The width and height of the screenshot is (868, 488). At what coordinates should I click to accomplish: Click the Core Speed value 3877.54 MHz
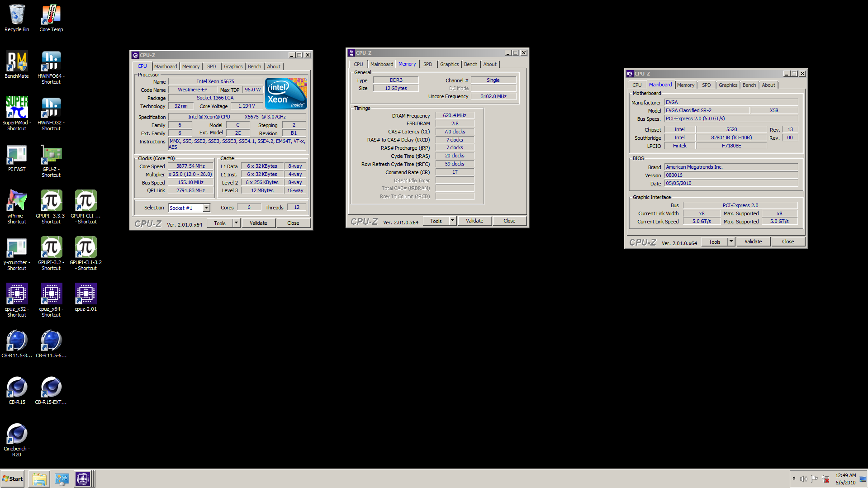click(190, 166)
